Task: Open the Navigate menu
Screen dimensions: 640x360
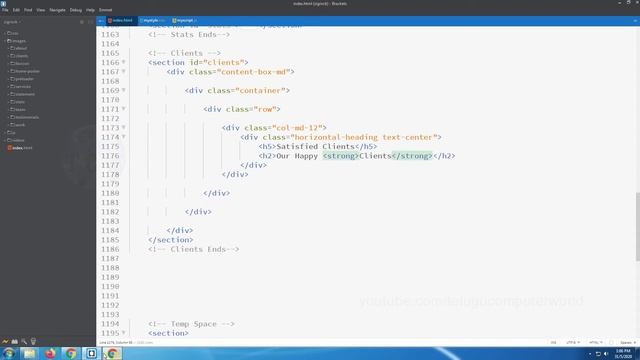Action: (57, 10)
